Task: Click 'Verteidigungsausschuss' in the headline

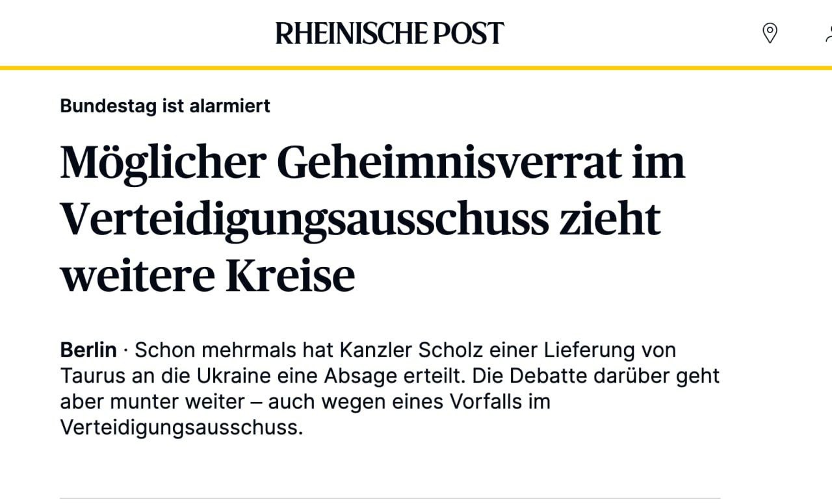Action: pyautogui.click(x=305, y=219)
